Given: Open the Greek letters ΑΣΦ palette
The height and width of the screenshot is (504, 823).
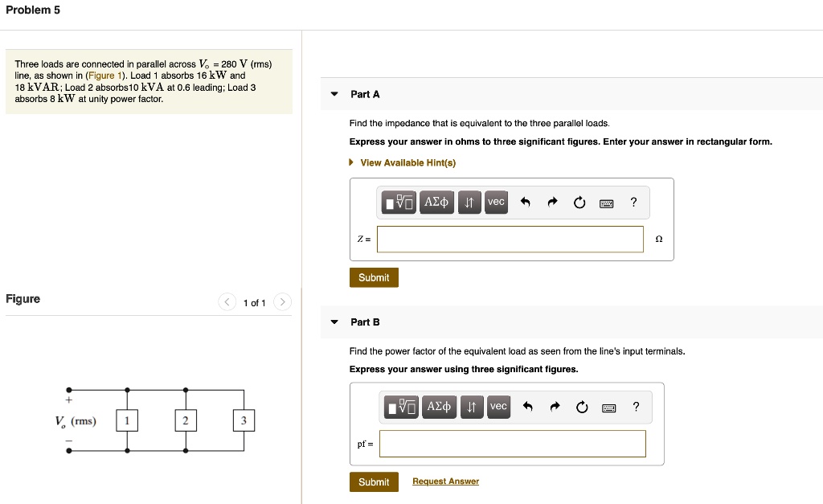Looking at the screenshot, I should (x=436, y=202).
